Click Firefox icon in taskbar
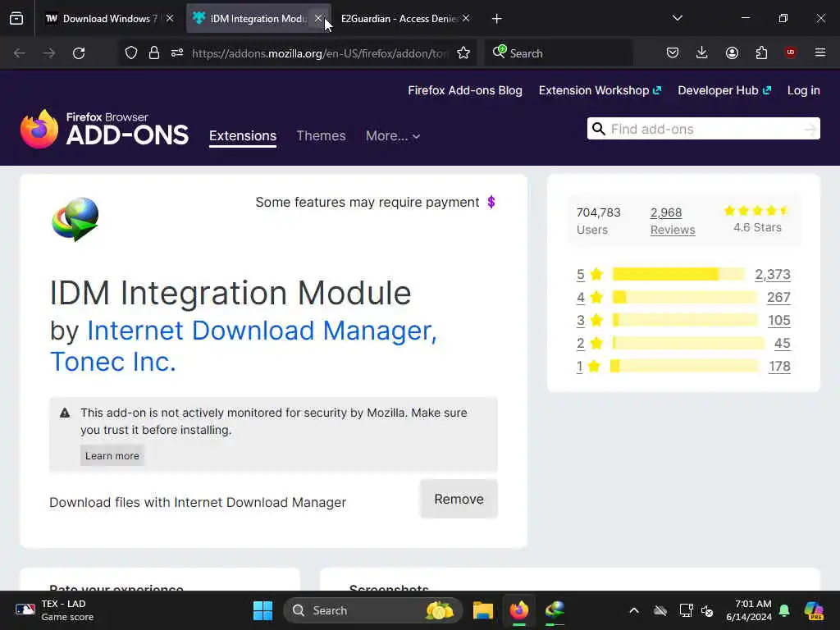 tap(518, 610)
